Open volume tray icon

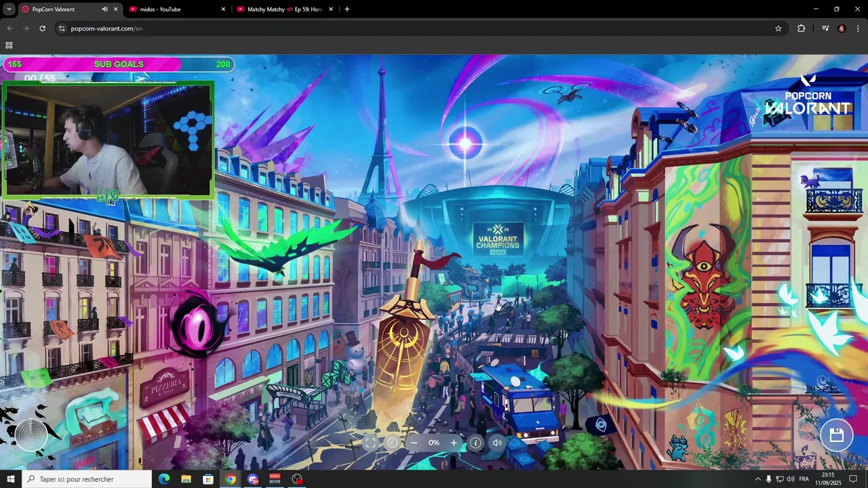click(x=790, y=479)
